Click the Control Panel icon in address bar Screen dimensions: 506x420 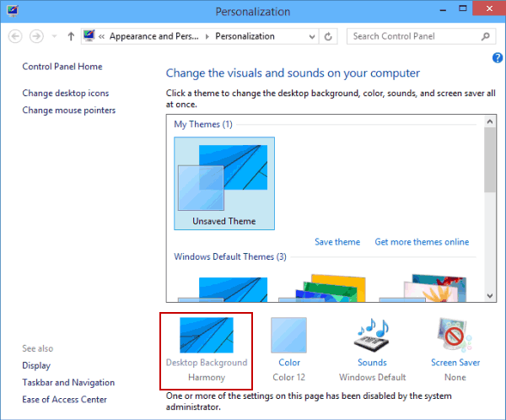tap(89, 35)
